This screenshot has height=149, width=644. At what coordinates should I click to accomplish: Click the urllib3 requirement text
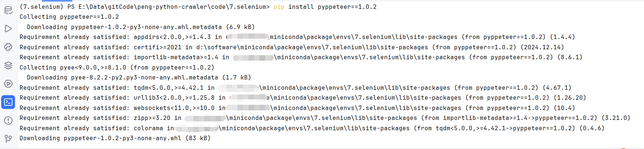point(174,98)
